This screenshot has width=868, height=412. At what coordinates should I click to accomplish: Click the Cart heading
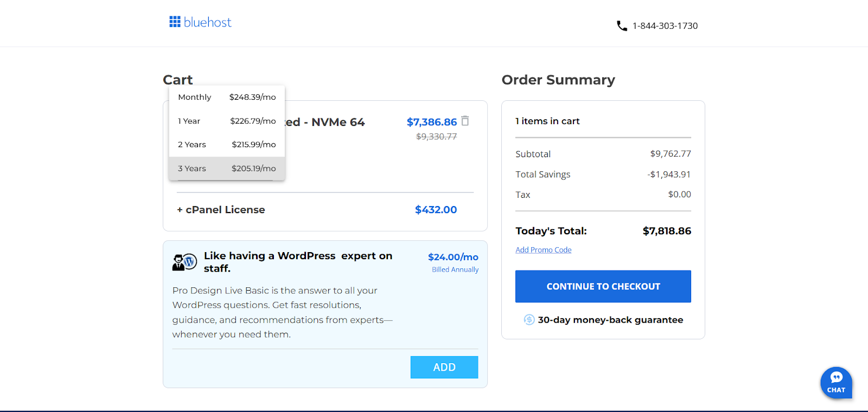click(178, 80)
